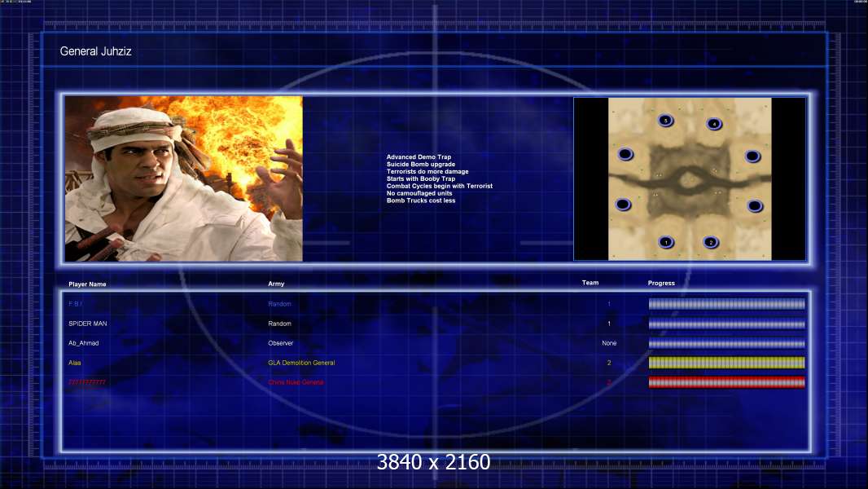Click start position marker 1 on map

tap(666, 242)
